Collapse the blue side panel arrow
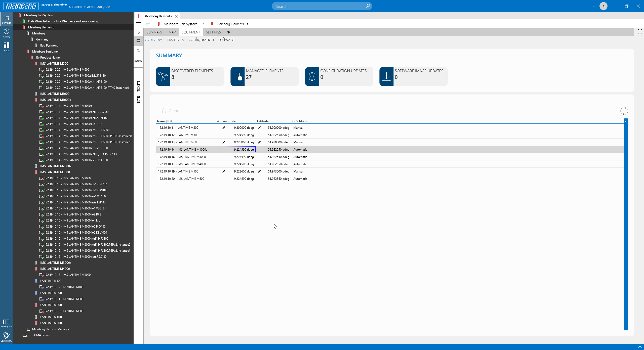 coord(626,121)
